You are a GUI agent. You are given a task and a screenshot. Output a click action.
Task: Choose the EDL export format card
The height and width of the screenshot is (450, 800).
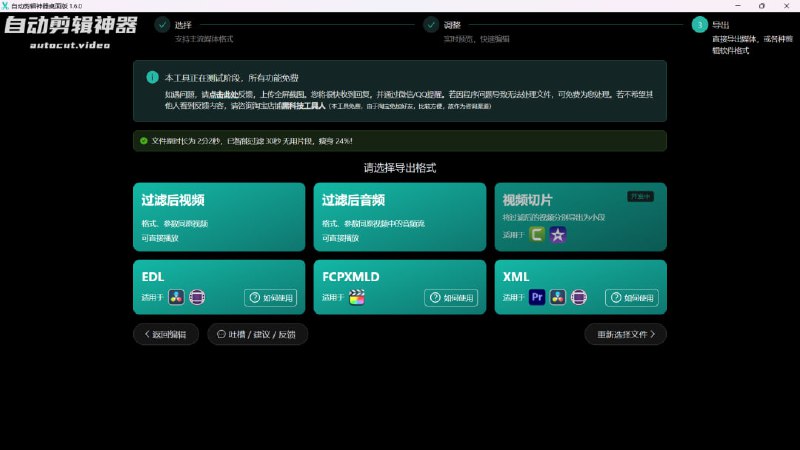(219, 287)
